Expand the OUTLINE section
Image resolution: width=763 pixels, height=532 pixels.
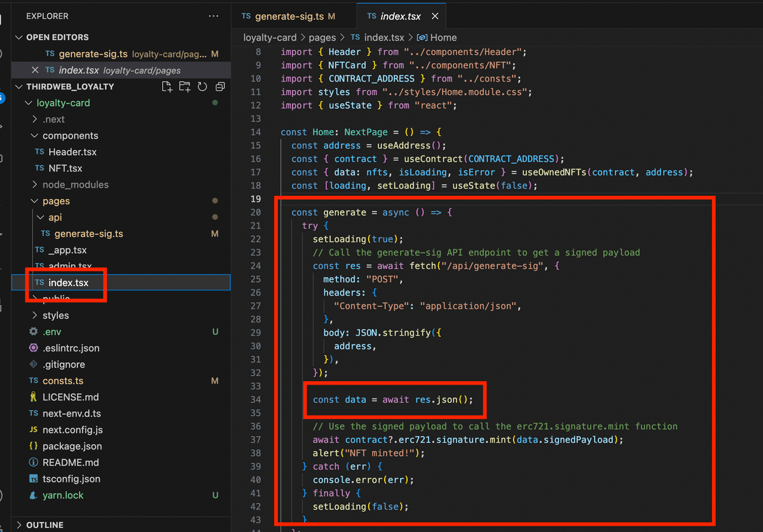click(x=18, y=525)
